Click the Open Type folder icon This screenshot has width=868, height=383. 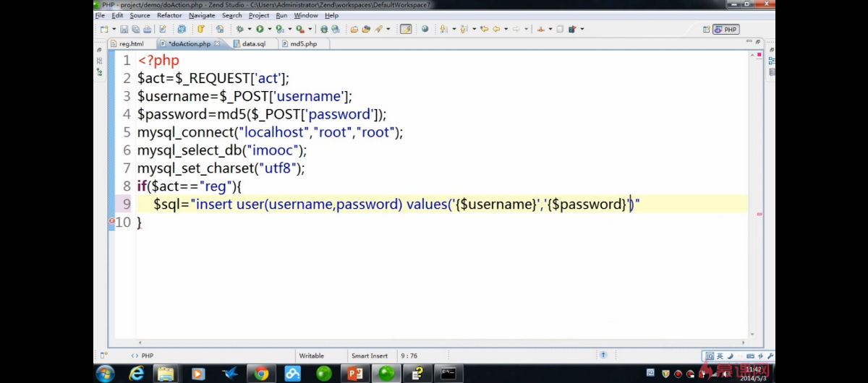pyautogui.click(x=354, y=29)
